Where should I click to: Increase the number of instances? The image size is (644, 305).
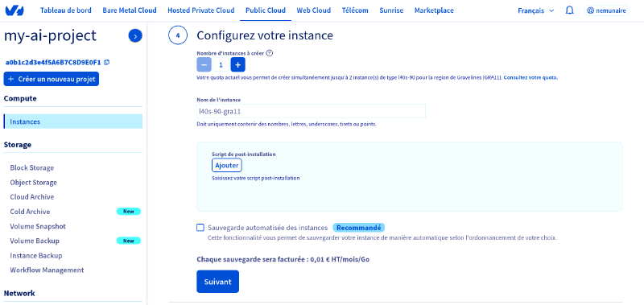pyautogui.click(x=237, y=64)
